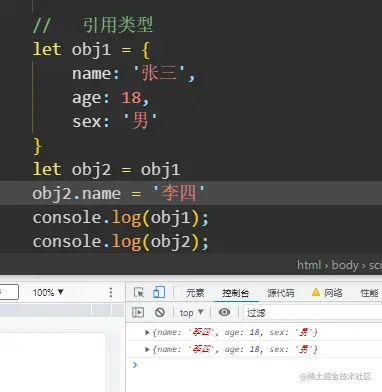Click the console.log(obj2); line
Image resolution: width=382 pixels, height=392 pixels.
tap(121, 242)
